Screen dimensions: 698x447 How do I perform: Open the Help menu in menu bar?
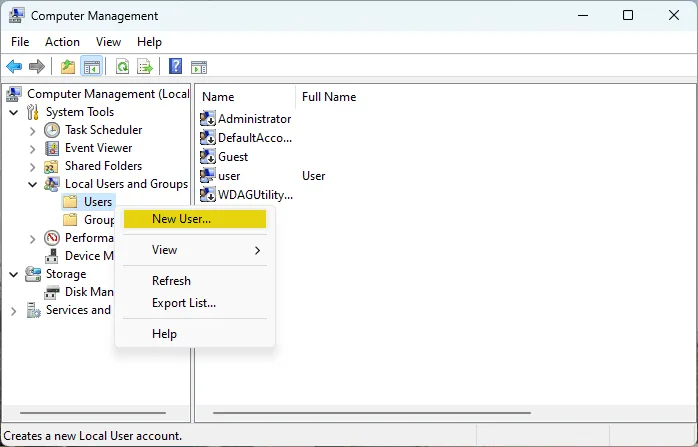click(149, 42)
